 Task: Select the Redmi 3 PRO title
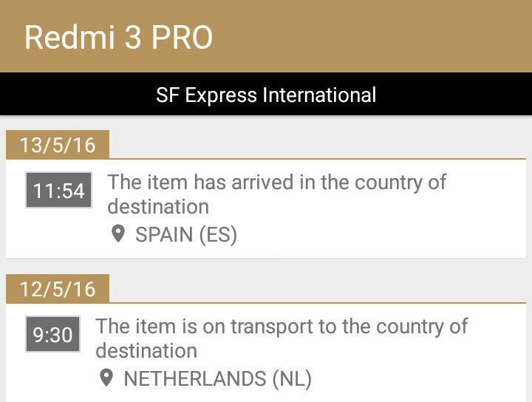118,37
